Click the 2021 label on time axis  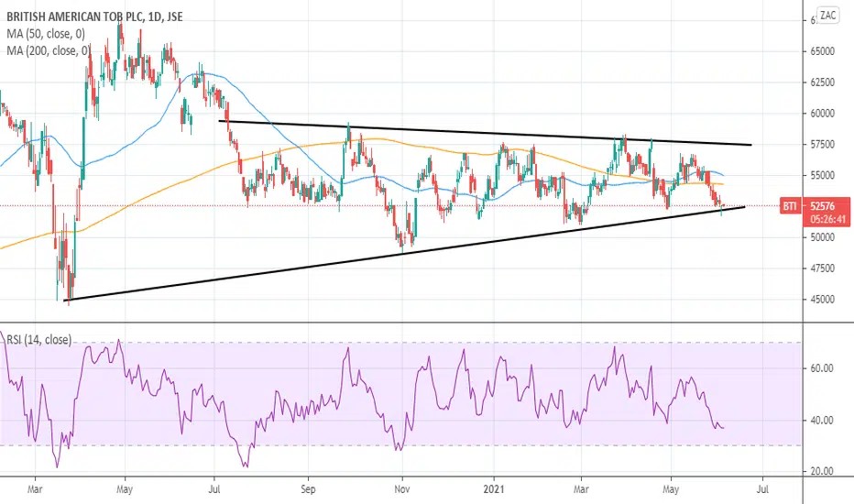pyautogui.click(x=494, y=488)
